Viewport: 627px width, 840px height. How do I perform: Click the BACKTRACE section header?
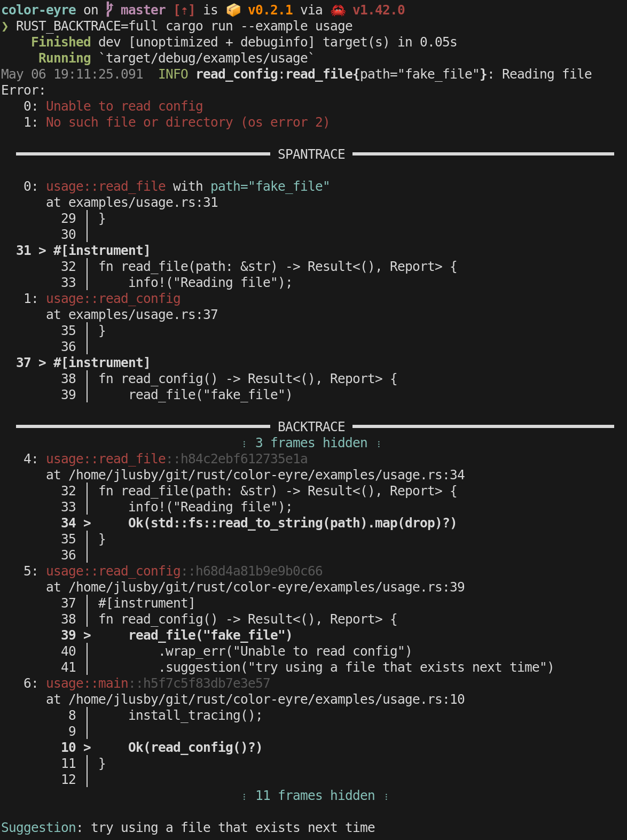(x=311, y=427)
